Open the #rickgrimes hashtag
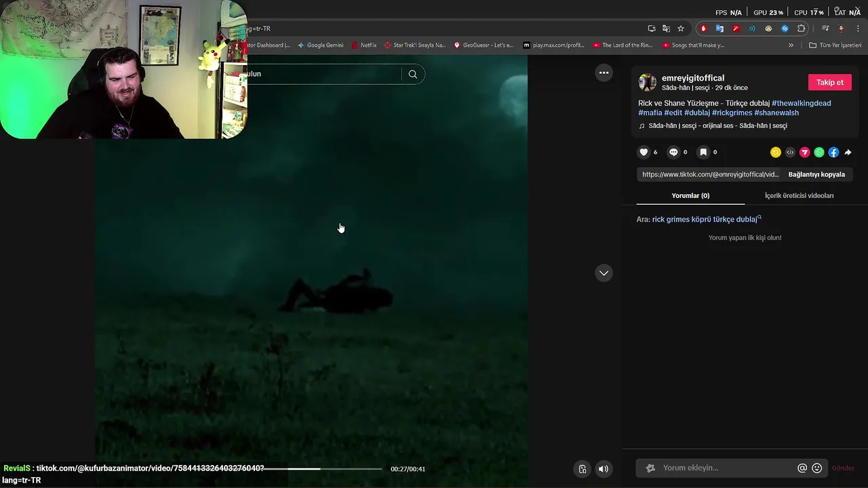The width and height of the screenshot is (868, 488). 732,113
